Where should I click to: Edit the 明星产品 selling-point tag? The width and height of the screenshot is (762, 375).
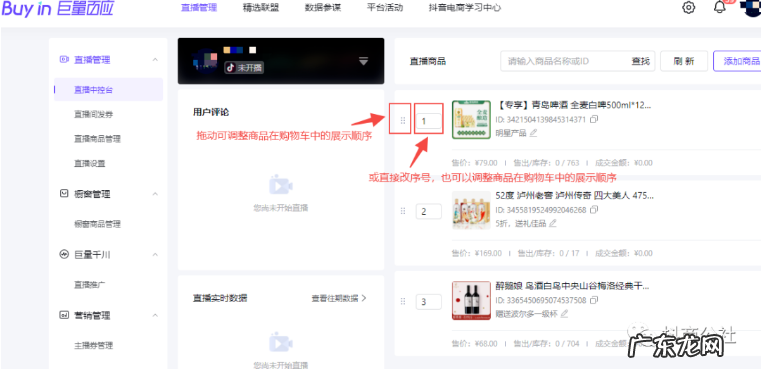534,133
